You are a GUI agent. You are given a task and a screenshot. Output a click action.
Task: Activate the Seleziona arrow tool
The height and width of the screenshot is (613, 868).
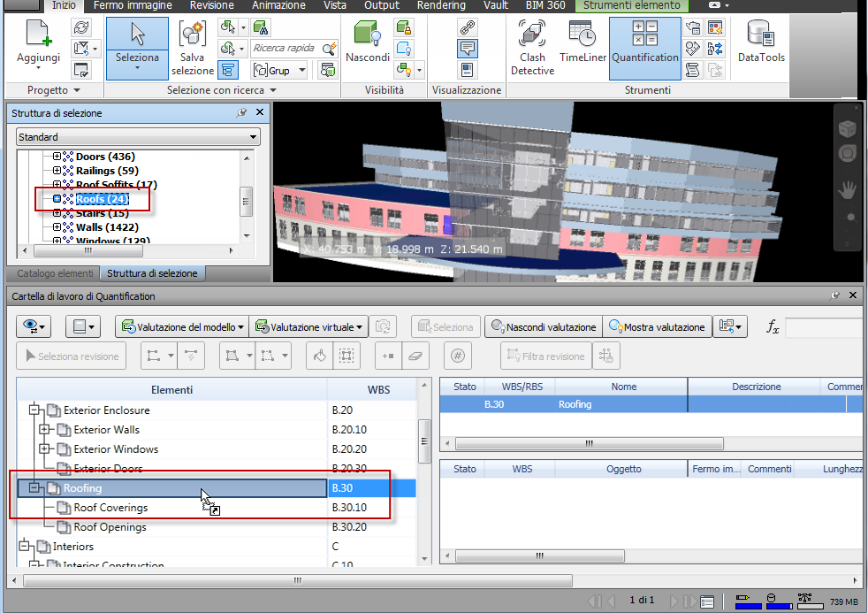click(137, 34)
